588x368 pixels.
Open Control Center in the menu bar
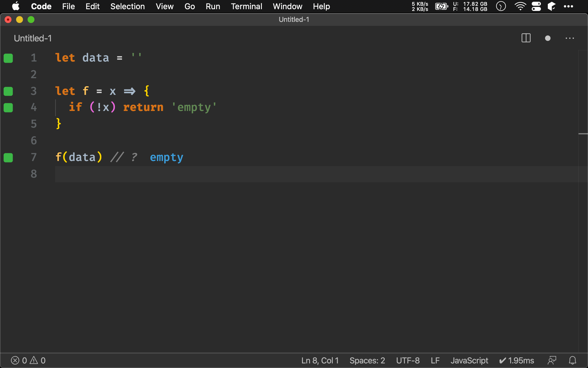click(x=536, y=6)
